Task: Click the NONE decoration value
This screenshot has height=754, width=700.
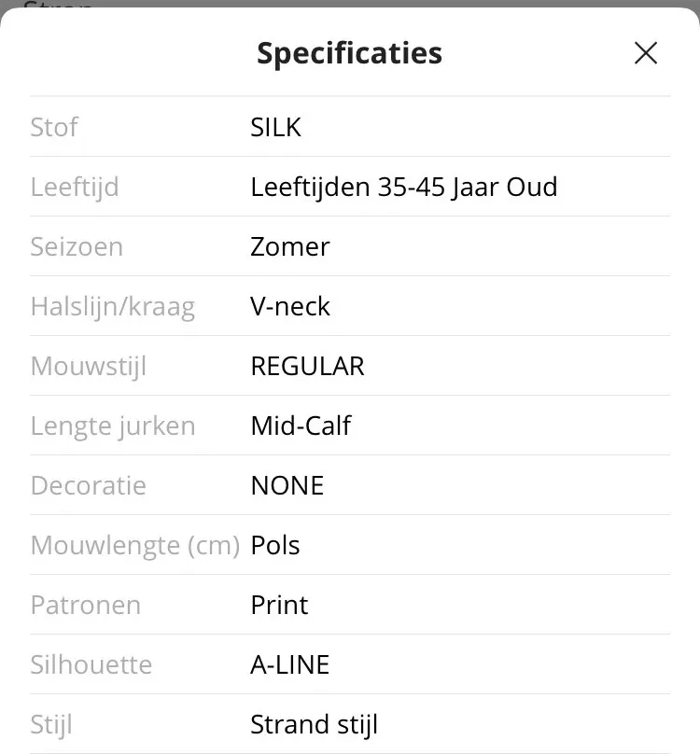Action: pos(287,485)
